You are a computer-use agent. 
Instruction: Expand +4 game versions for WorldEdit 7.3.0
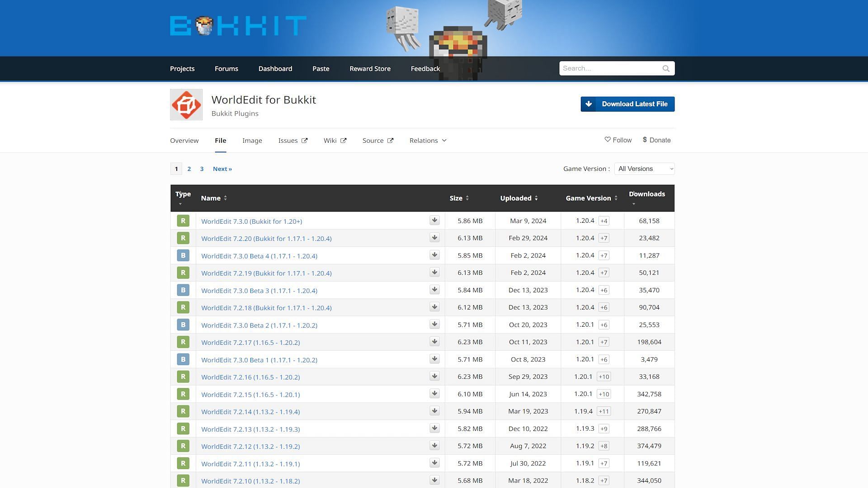click(604, 221)
